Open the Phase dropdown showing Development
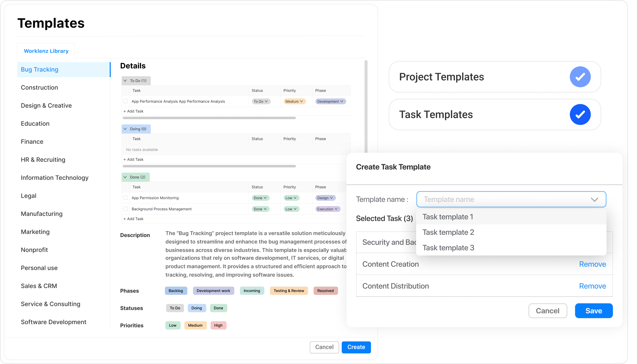 (330, 101)
